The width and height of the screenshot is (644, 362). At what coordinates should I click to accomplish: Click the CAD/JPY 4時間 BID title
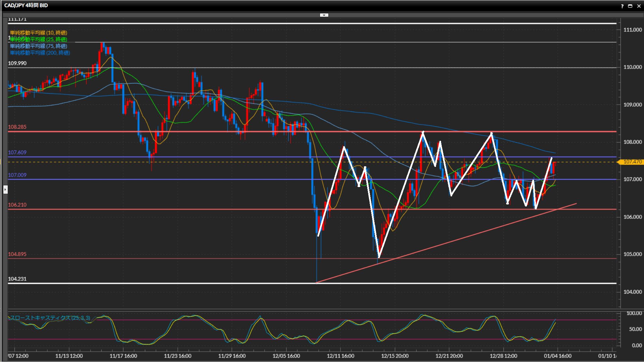(26, 5)
